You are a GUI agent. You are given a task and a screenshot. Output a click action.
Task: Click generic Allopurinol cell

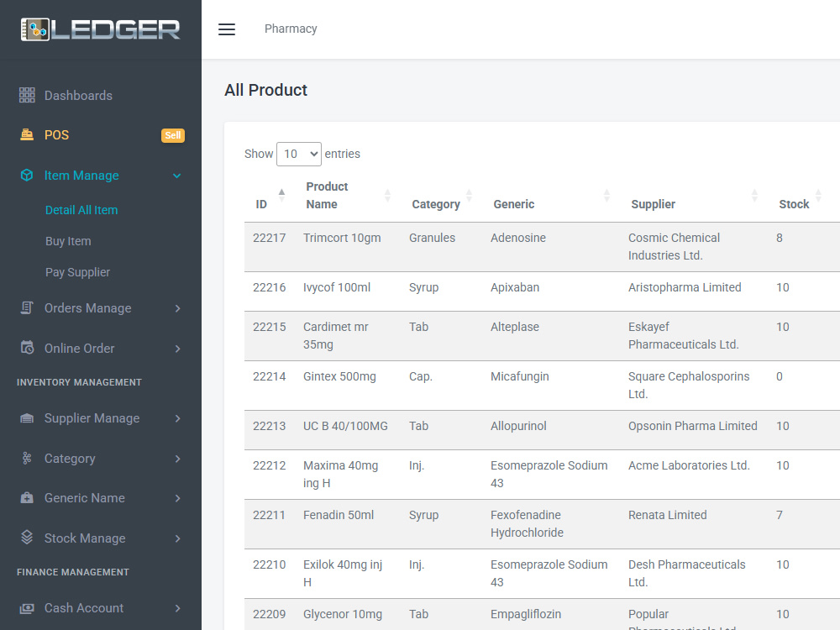click(x=518, y=426)
